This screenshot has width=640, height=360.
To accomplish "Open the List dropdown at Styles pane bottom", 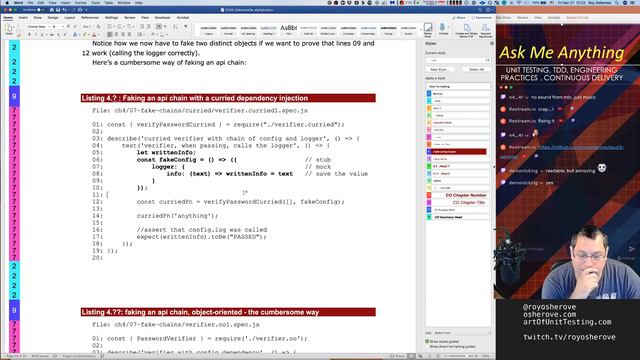I will coord(462,333).
